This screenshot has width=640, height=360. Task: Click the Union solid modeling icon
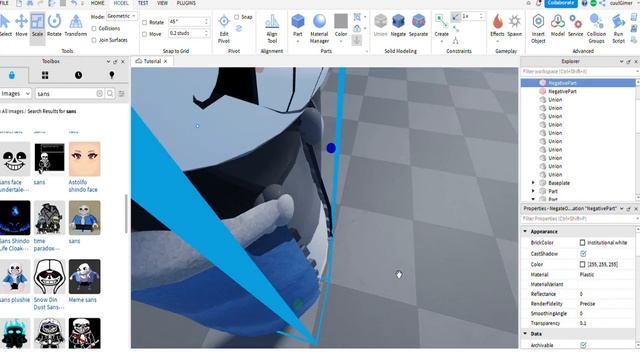(380, 25)
